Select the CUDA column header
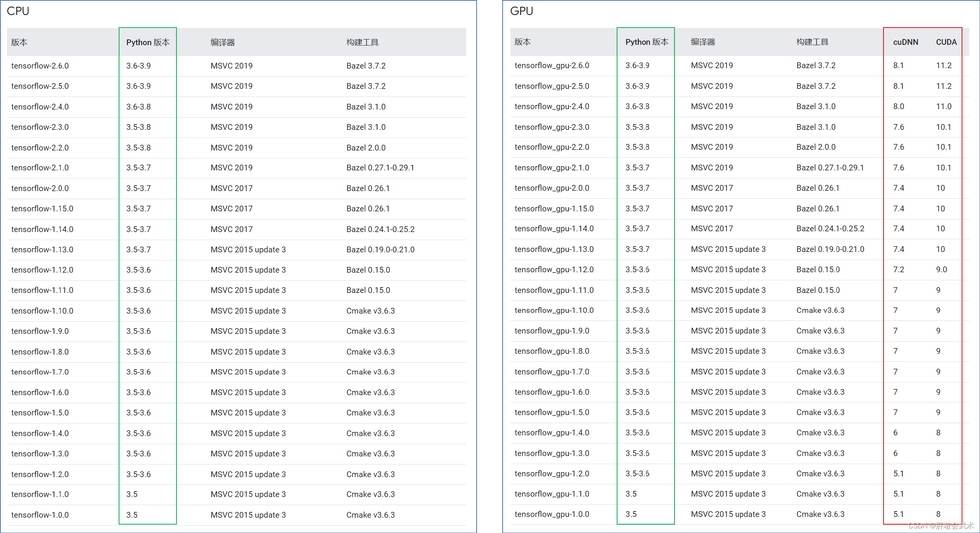Screen dimensions: 980x533 946,42
